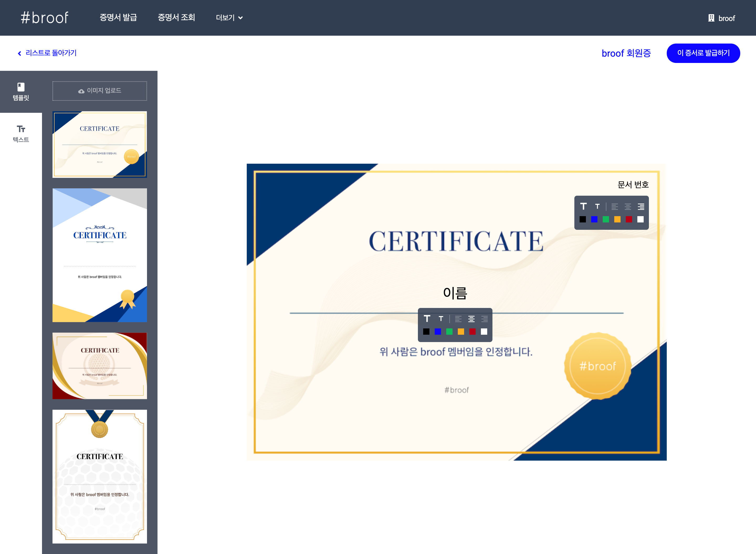Pick orange color for 이름 text
This screenshot has height=554, width=756.
coord(461,332)
